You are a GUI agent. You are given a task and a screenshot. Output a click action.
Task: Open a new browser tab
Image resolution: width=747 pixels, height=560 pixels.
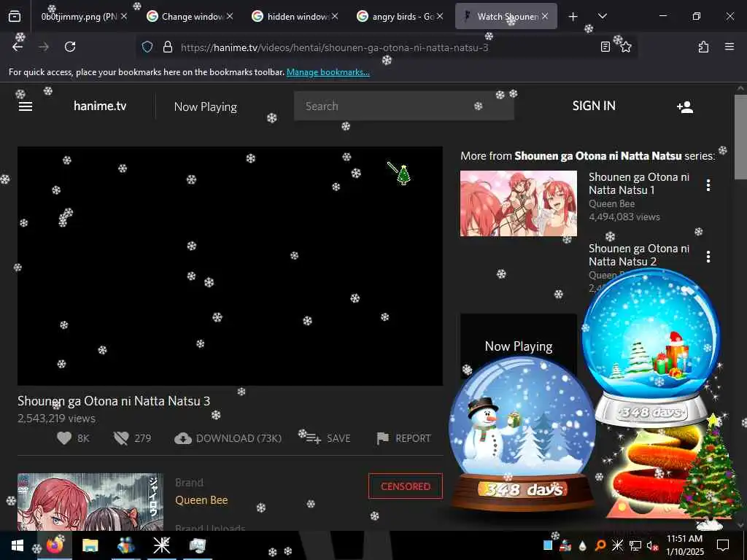(x=573, y=17)
